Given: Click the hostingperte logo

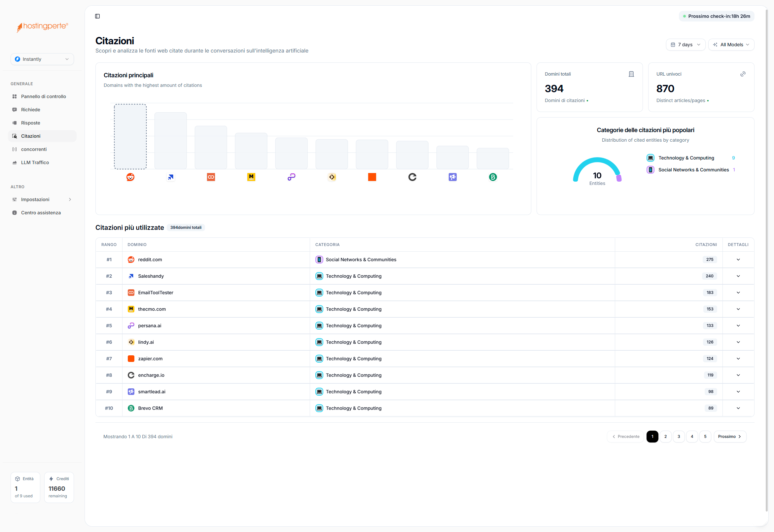Looking at the screenshot, I should coord(42,27).
